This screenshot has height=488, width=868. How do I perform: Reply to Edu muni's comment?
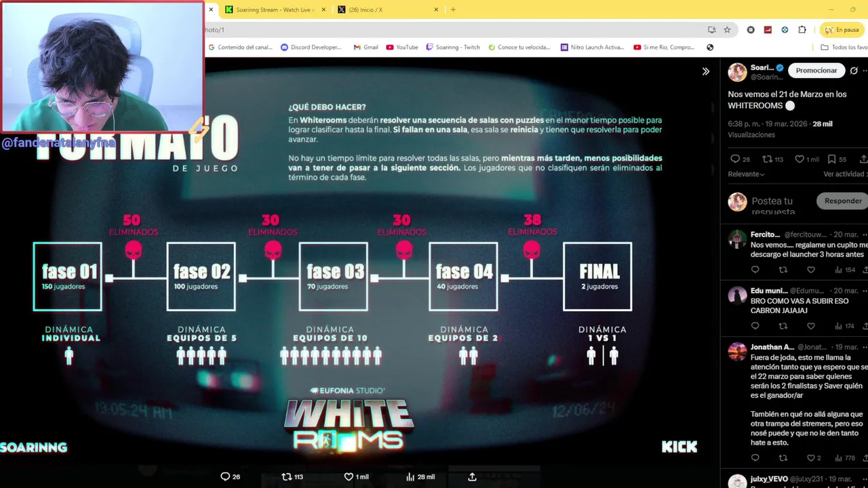pyautogui.click(x=755, y=326)
